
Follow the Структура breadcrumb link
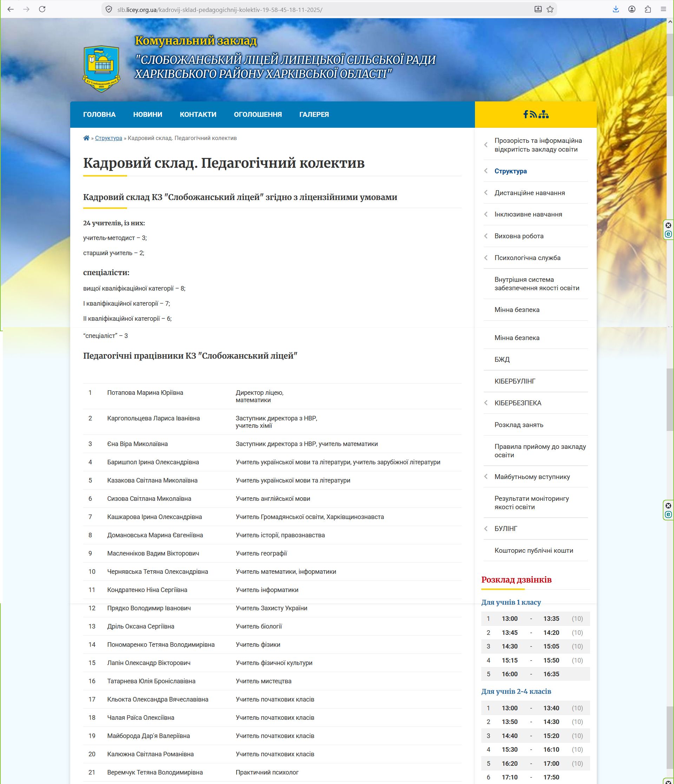(x=108, y=138)
